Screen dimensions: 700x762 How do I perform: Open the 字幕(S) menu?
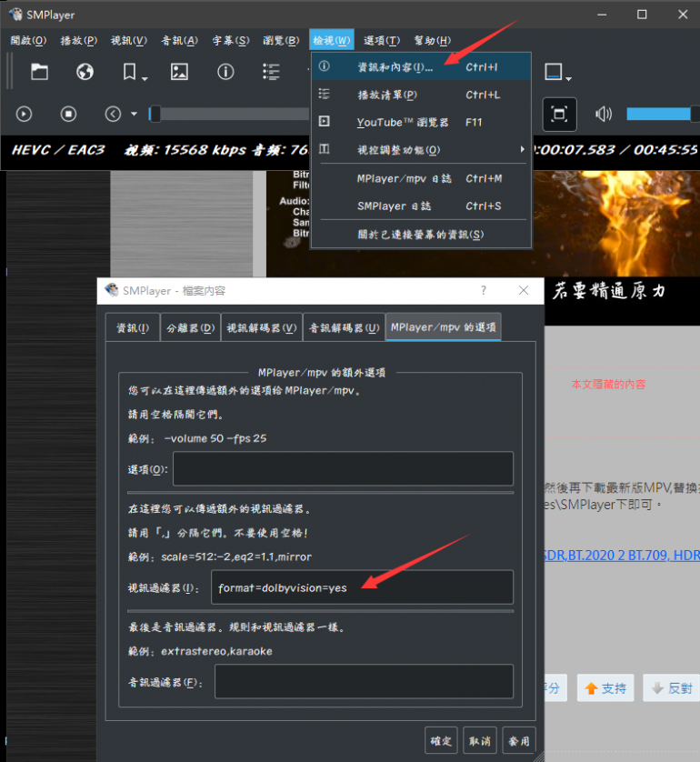[231, 40]
